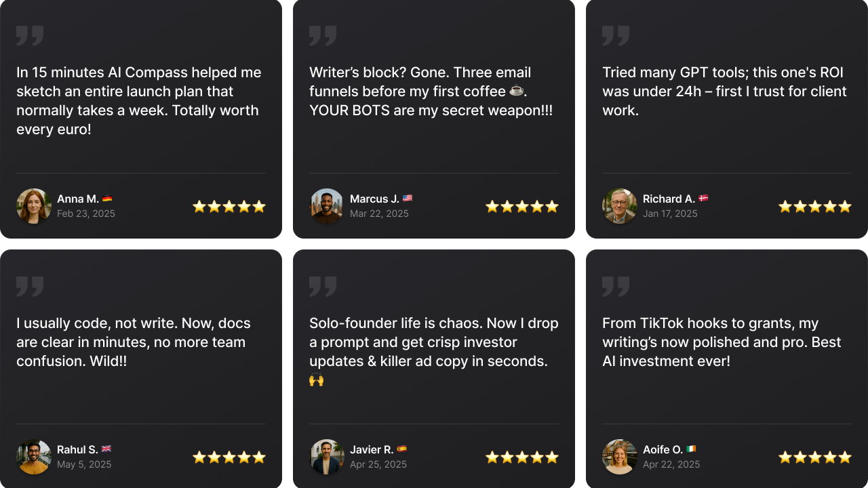Viewport: 868px width, 488px height.
Task: Click the star rating on Anna M.'s review
Action: point(229,207)
